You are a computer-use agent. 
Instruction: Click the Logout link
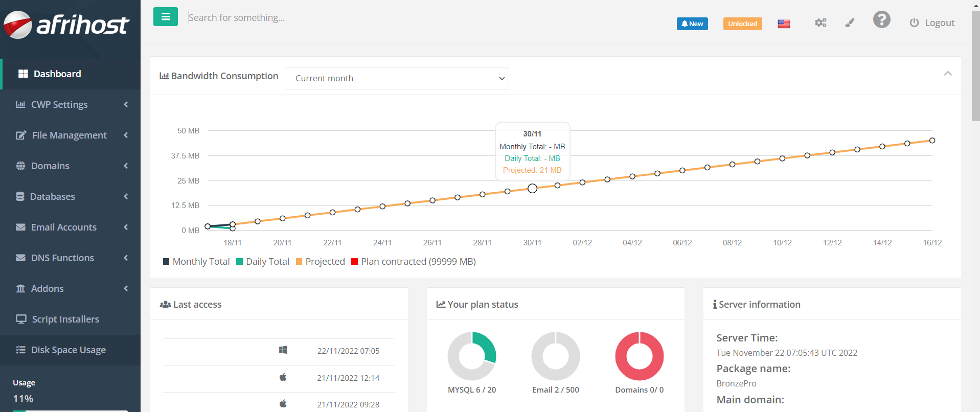tap(932, 23)
